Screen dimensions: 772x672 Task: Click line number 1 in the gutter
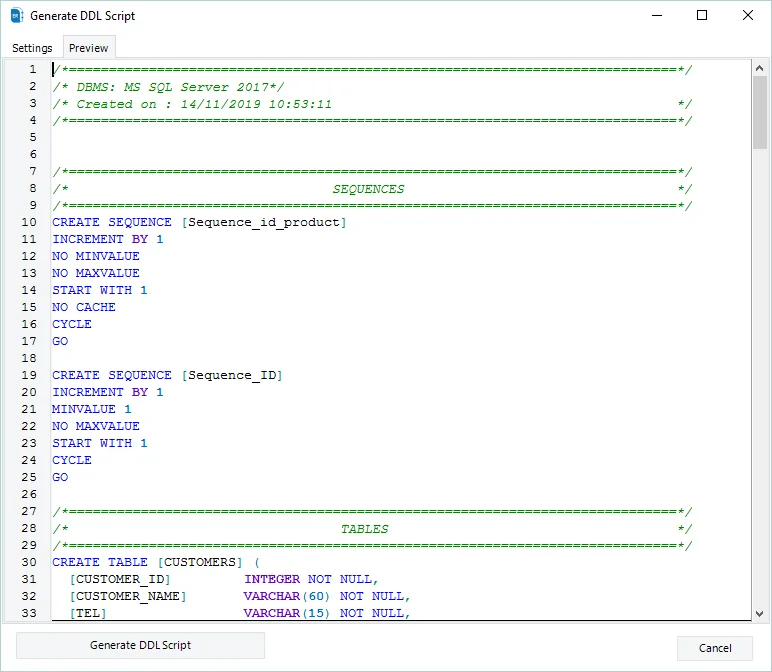tap(32, 69)
